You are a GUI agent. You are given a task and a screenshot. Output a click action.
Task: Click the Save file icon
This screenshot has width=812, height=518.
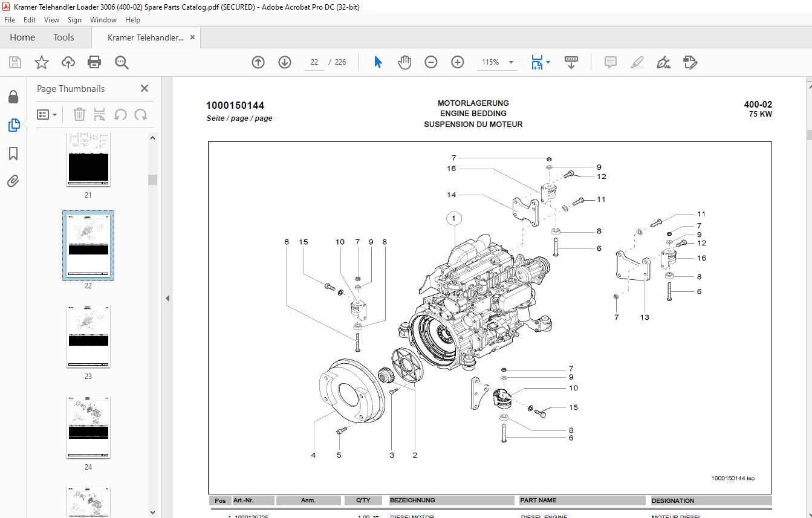15,62
